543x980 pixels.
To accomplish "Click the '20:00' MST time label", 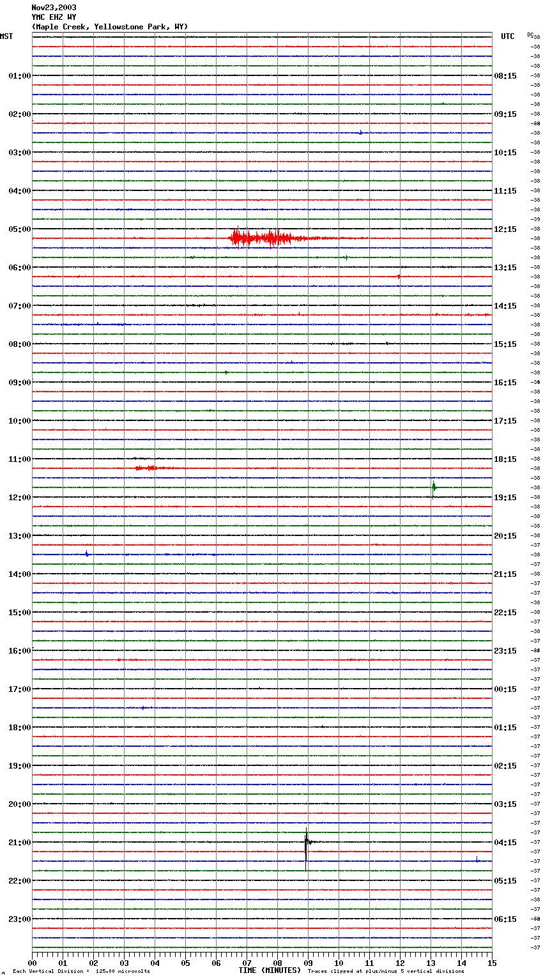I will pos(19,804).
